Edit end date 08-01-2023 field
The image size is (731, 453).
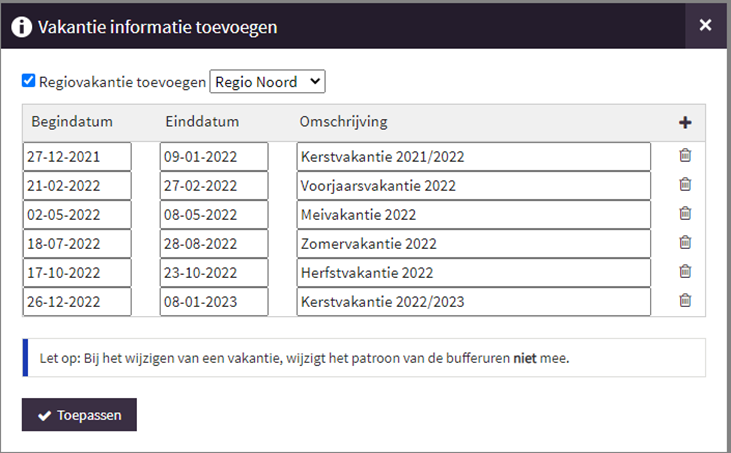(x=214, y=301)
